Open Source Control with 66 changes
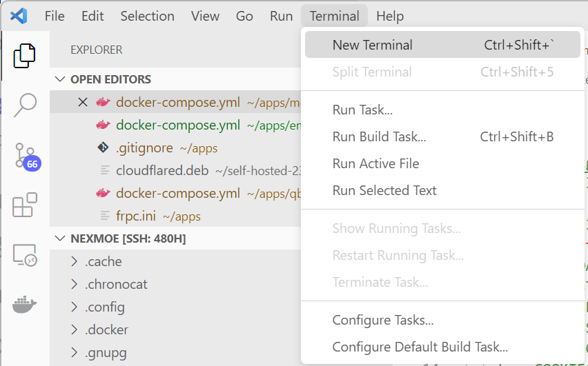Viewport: 588px width, 366px height. 25,156
